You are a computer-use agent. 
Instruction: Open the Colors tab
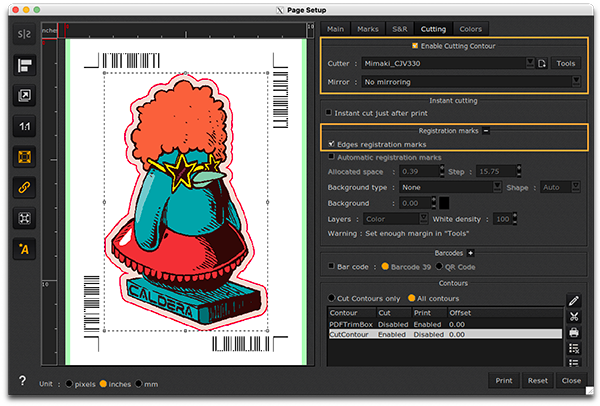[x=471, y=29]
